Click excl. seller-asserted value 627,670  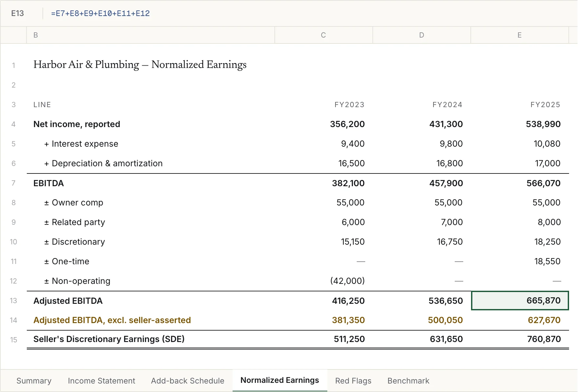tap(544, 320)
